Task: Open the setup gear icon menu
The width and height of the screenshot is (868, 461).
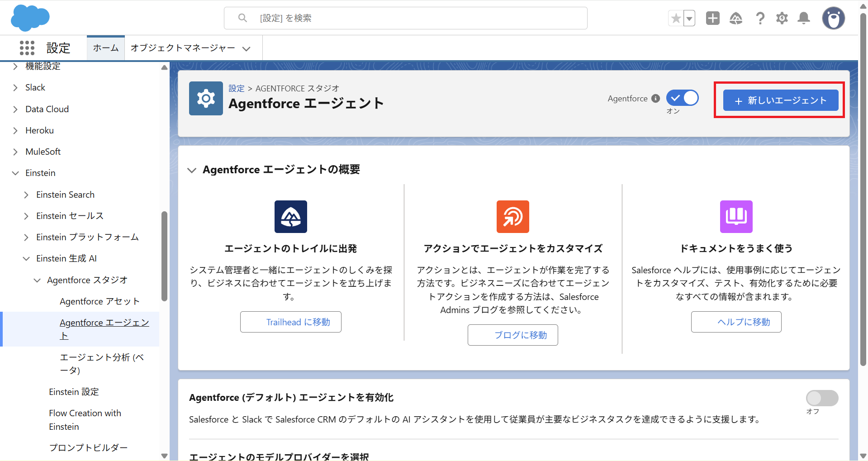Action: pyautogui.click(x=782, y=19)
